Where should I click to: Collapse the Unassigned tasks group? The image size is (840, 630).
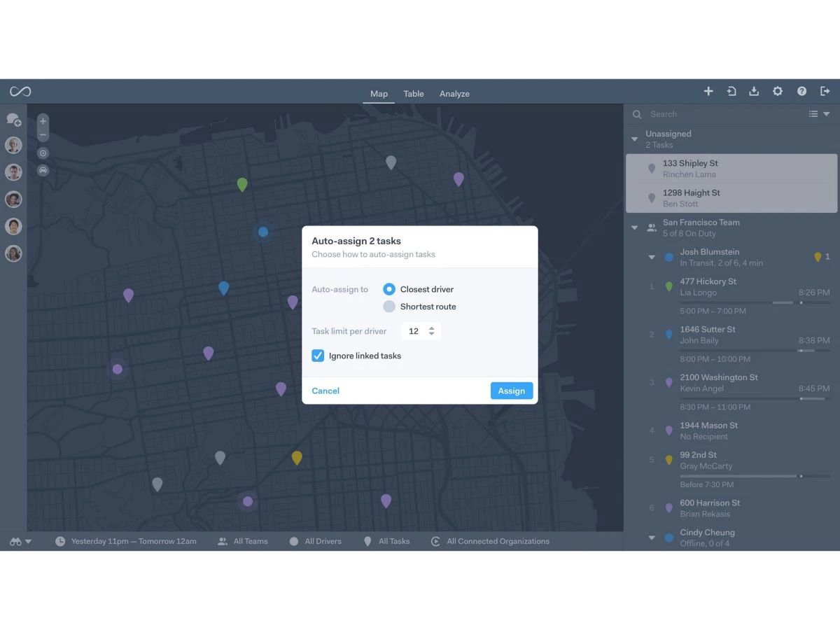coord(635,139)
